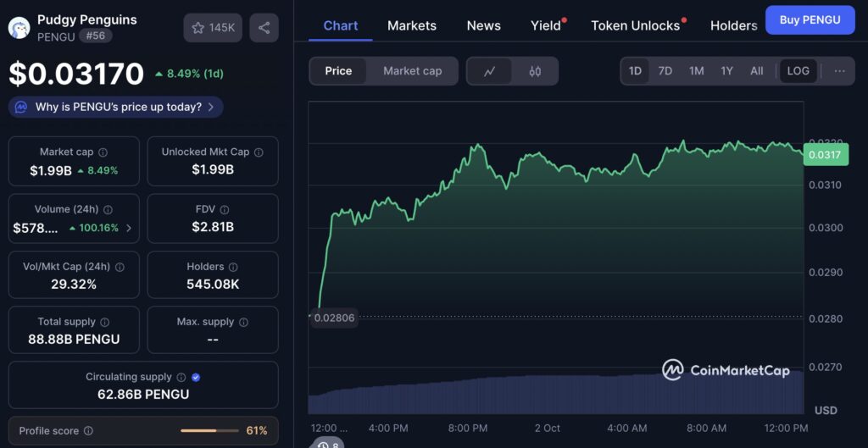The image size is (868, 448).
Task: Click the 2 Oct date axis label
Action: (548, 428)
